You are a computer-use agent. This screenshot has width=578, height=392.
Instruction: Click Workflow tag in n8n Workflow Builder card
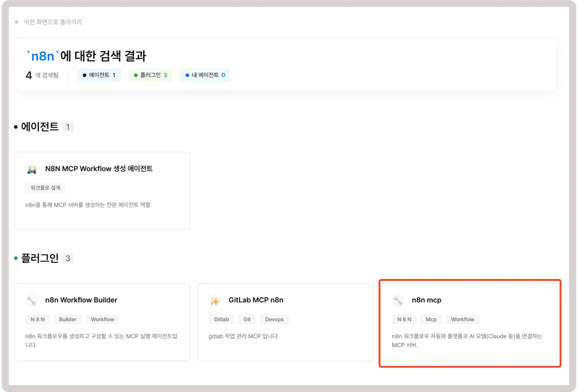pos(102,319)
